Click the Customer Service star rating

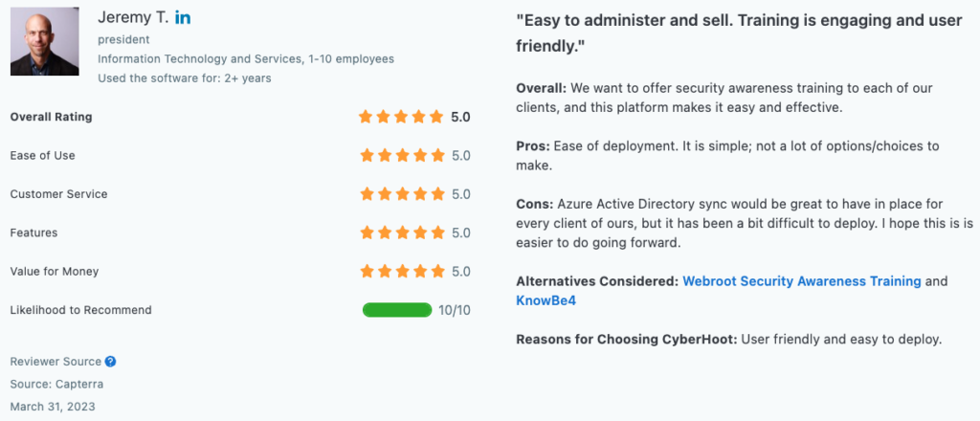(x=402, y=194)
